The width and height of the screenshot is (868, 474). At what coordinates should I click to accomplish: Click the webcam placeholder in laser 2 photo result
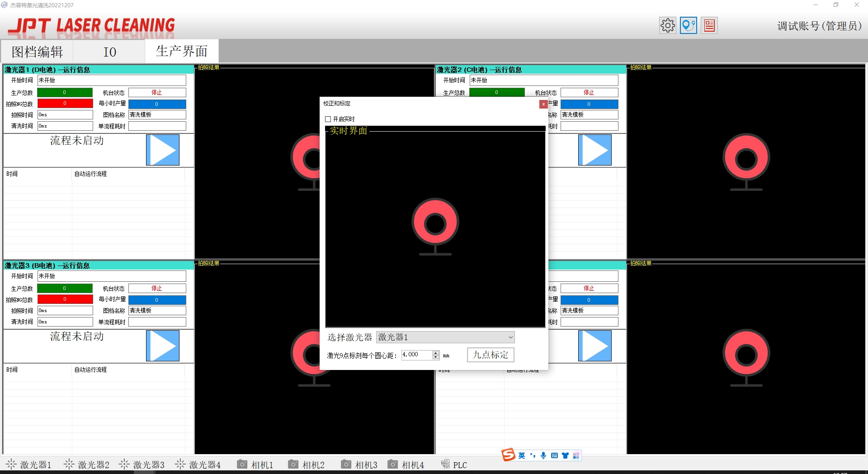tap(746, 162)
